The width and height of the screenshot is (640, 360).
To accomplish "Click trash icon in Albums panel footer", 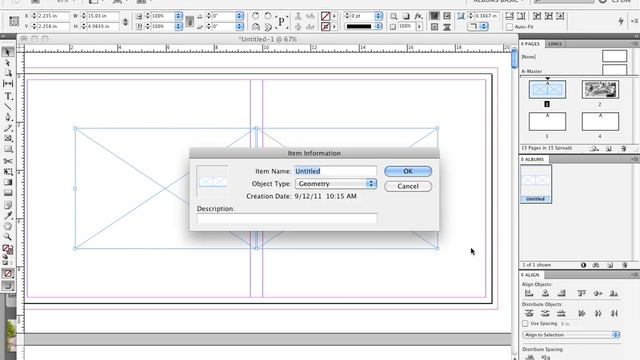I will coord(624,265).
